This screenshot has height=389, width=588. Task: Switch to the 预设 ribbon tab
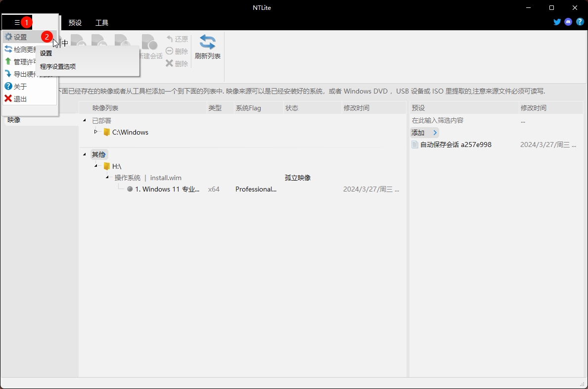75,22
